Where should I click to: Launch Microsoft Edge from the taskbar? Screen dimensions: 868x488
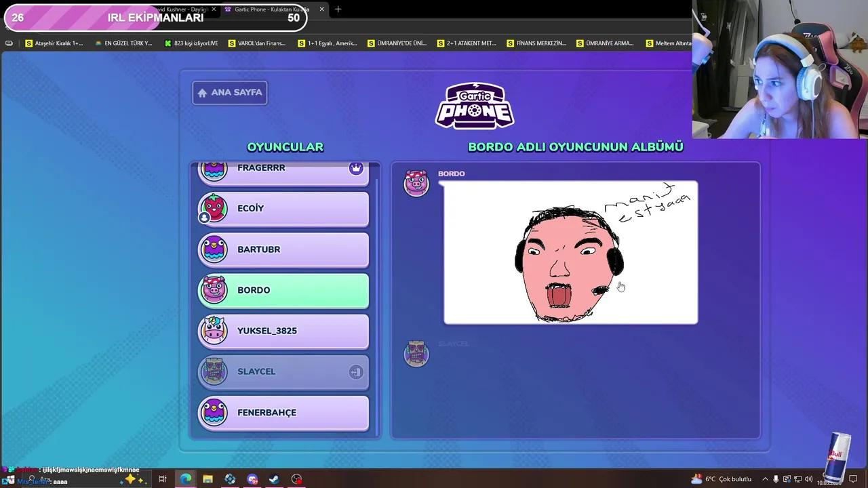pyautogui.click(x=186, y=479)
